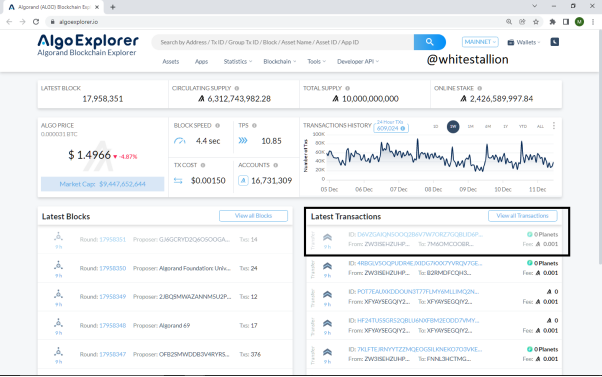Open the Assets nav item
The image size is (602, 377).
coord(171,61)
